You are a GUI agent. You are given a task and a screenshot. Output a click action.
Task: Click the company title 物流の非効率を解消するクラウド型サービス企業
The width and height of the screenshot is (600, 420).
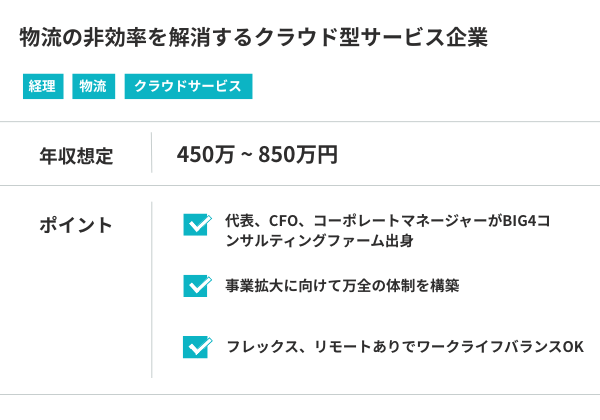point(253,37)
